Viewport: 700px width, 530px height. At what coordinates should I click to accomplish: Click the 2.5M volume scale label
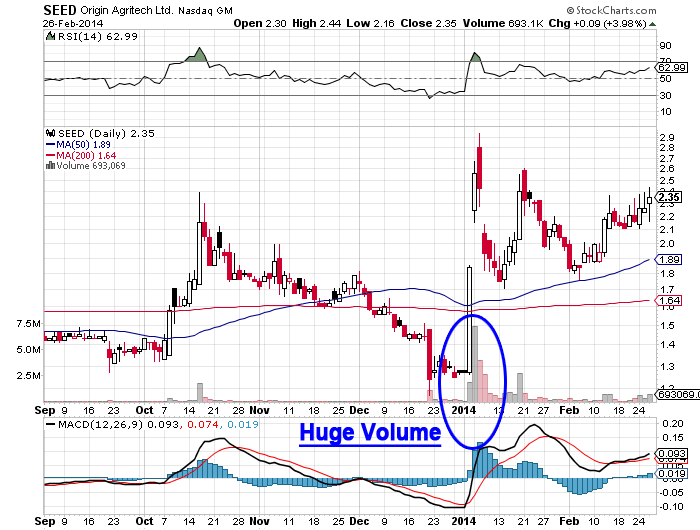pyautogui.click(x=29, y=375)
